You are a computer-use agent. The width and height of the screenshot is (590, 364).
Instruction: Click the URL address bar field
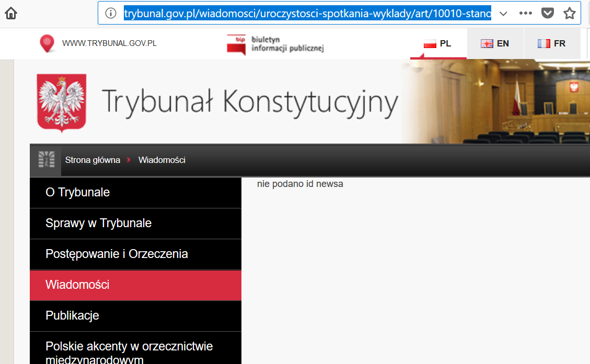coord(307,14)
